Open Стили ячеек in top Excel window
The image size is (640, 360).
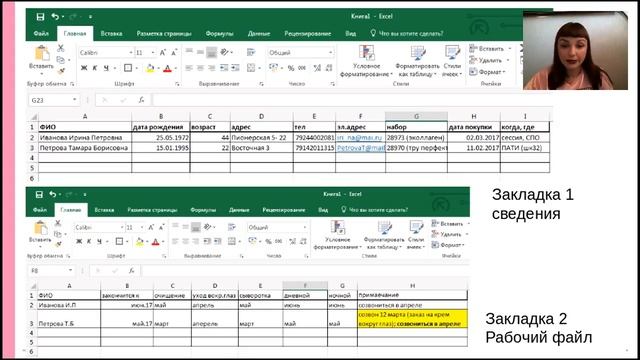pos(452,61)
